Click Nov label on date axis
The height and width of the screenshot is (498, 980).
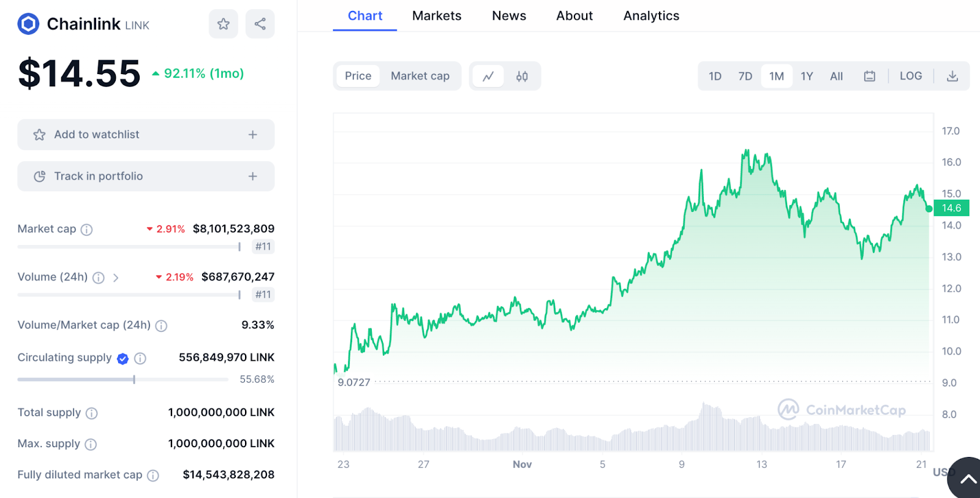tap(522, 464)
